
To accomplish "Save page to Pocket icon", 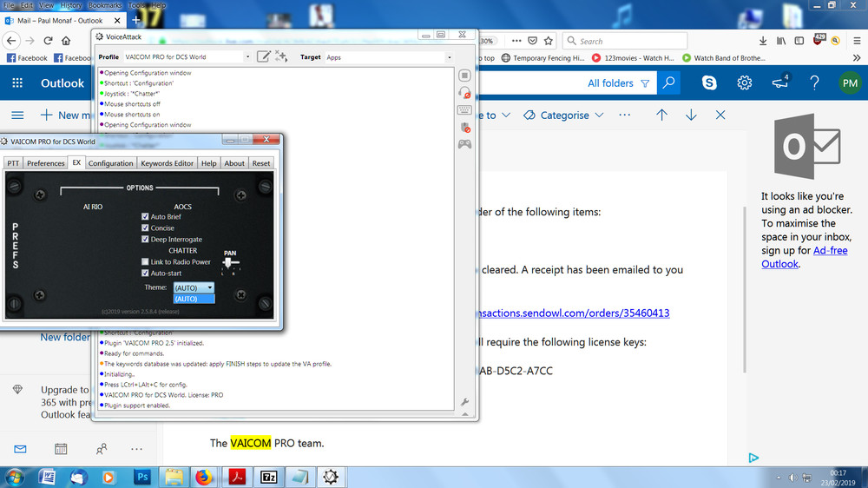I will point(532,41).
